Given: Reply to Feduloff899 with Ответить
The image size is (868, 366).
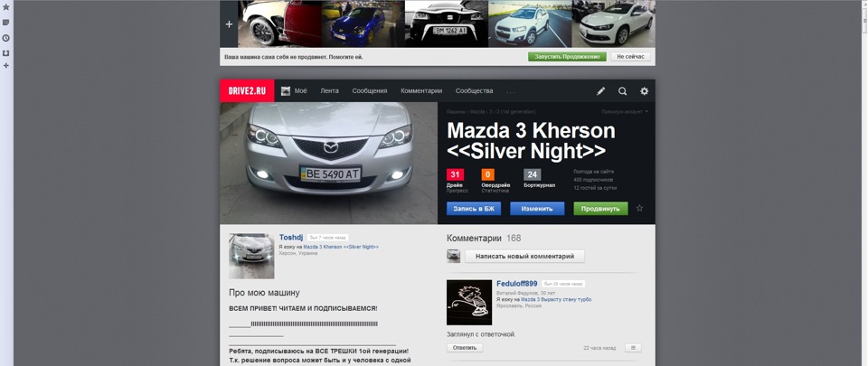Looking at the screenshot, I should 465,348.
